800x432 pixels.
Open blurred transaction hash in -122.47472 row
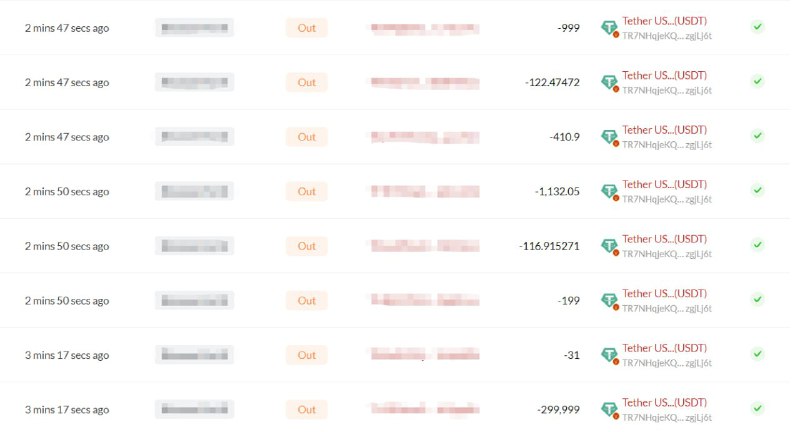[194, 82]
